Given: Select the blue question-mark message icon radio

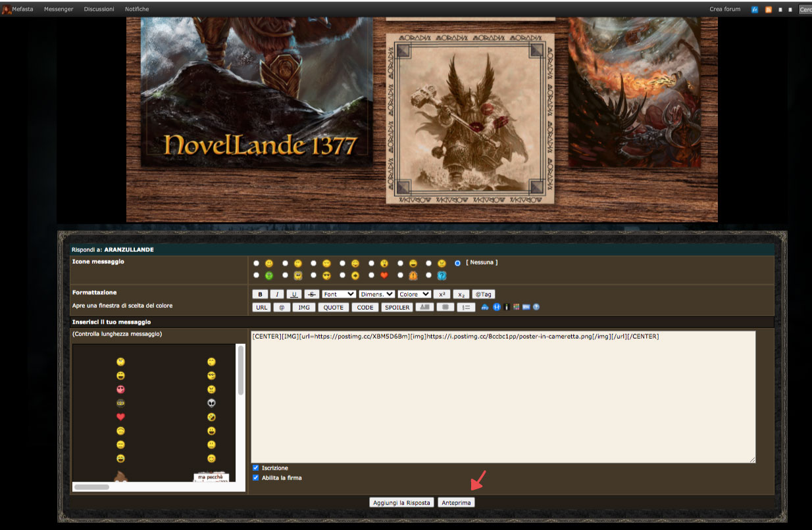Looking at the screenshot, I should point(428,275).
